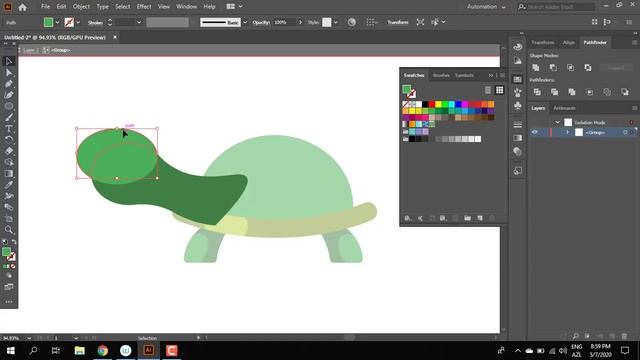The width and height of the screenshot is (640, 360).
Task: Click Stroke label link in control bar
Action: coord(95,22)
